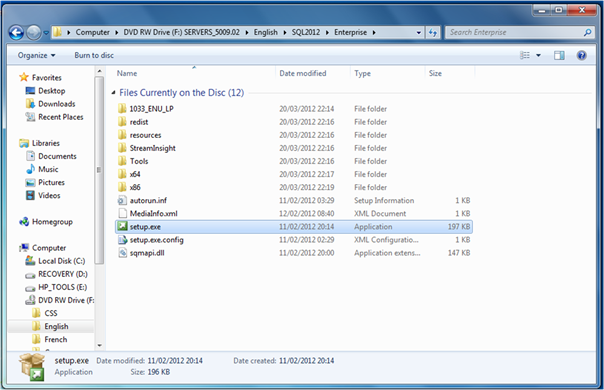Toggle the preview pane

(559, 55)
